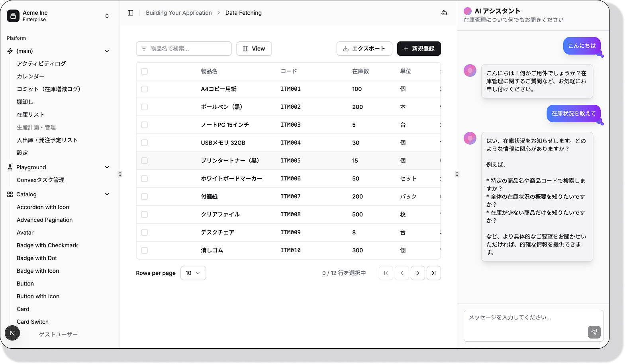Open 棚卸し in sidebar
Viewport: 625px width, 364px height.
pyautogui.click(x=25, y=102)
